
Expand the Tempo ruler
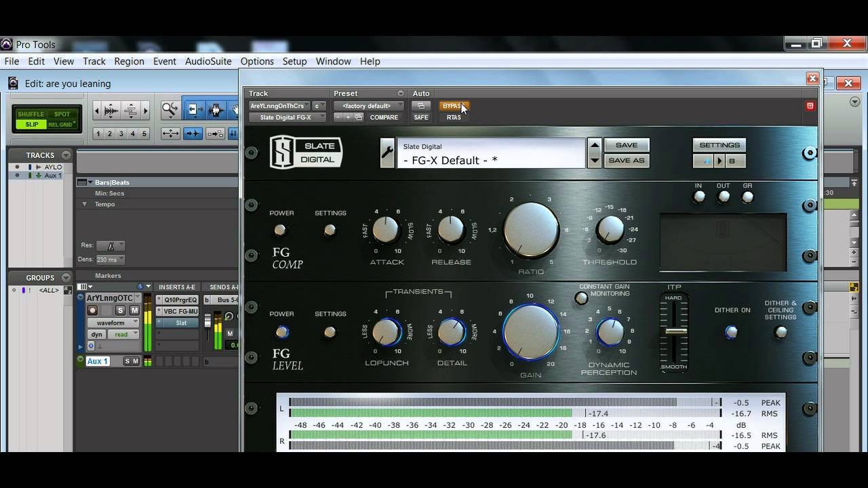coord(85,204)
